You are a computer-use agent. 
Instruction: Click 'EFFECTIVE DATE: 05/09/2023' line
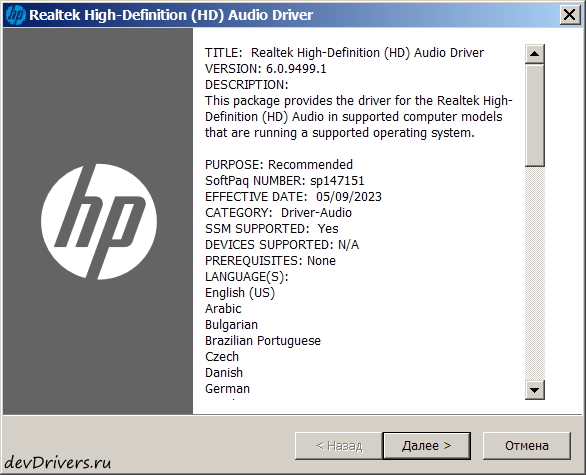(293, 197)
